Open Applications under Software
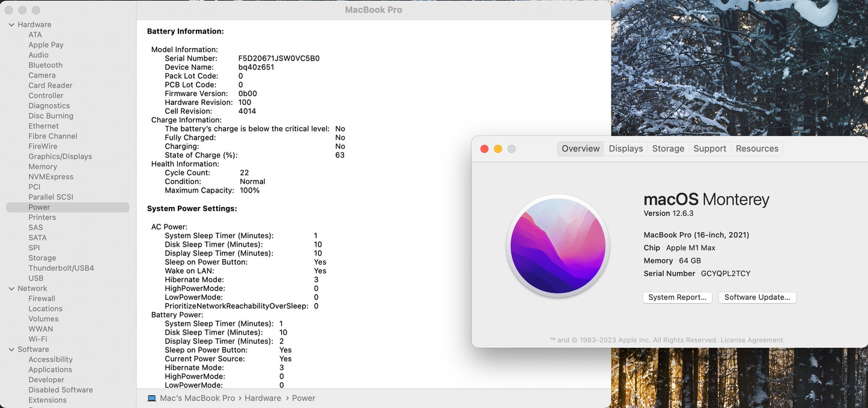The width and height of the screenshot is (868, 408). coord(50,370)
